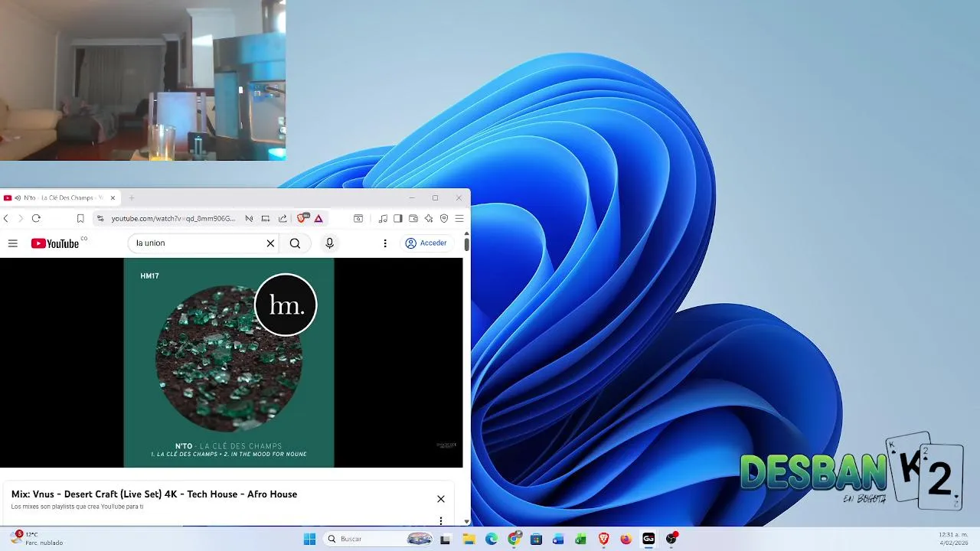
Task: Open GG poker app on taskbar
Action: tap(648, 539)
